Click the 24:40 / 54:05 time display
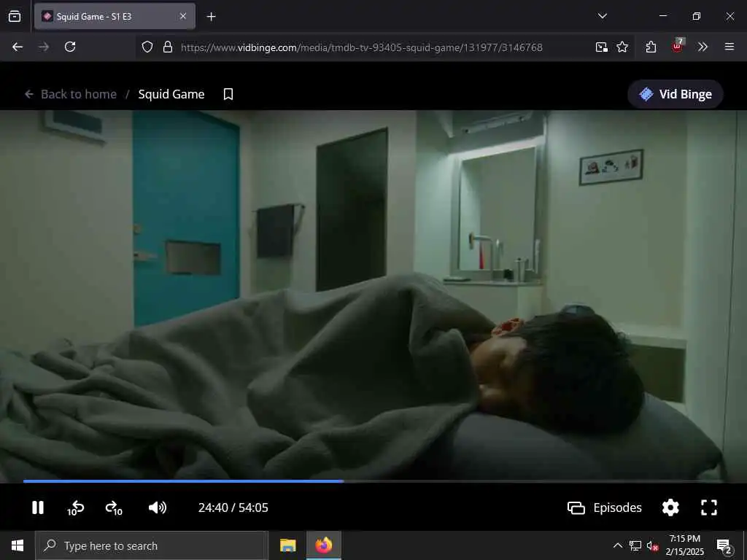 click(233, 507)
